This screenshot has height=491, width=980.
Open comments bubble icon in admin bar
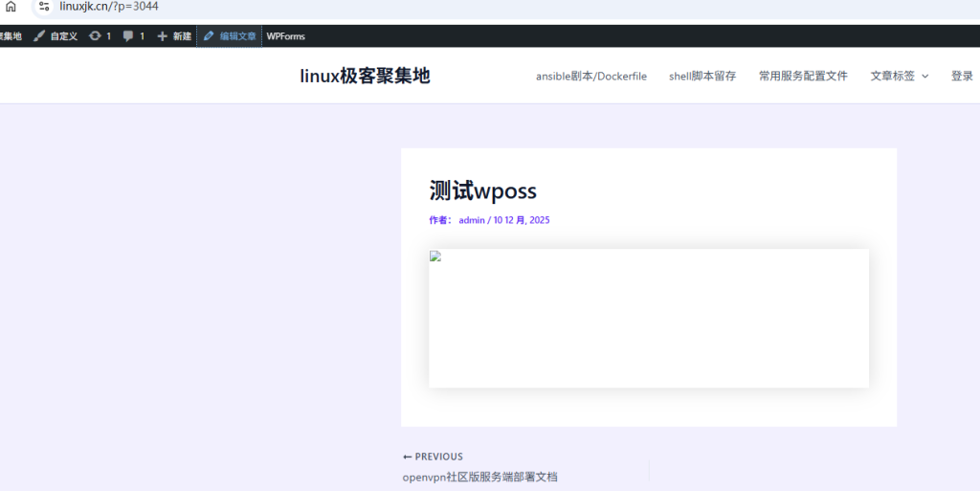pyautogui.click(x=128, y=36)
